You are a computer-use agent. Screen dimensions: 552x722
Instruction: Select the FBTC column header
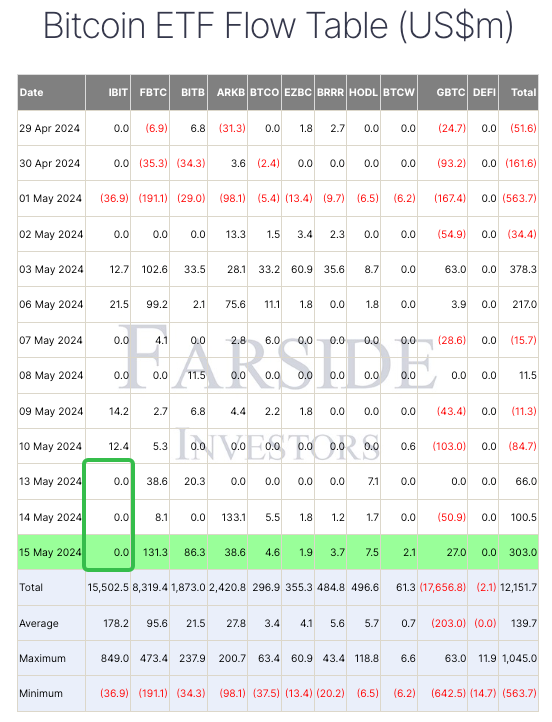153,92
